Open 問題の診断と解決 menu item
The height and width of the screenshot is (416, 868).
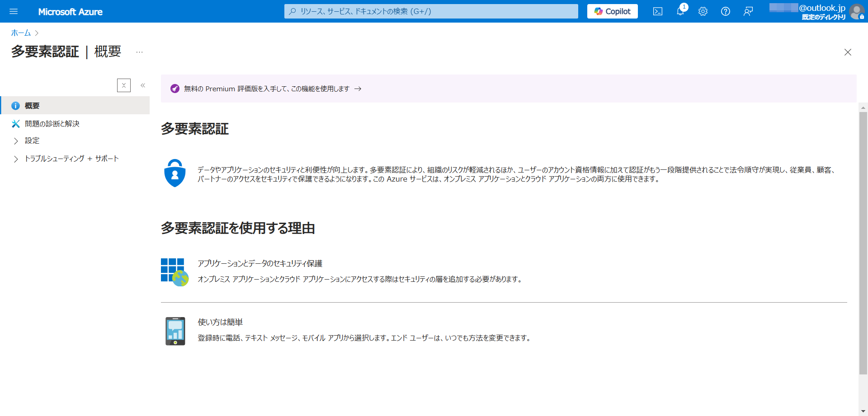[x=52, y=124]
